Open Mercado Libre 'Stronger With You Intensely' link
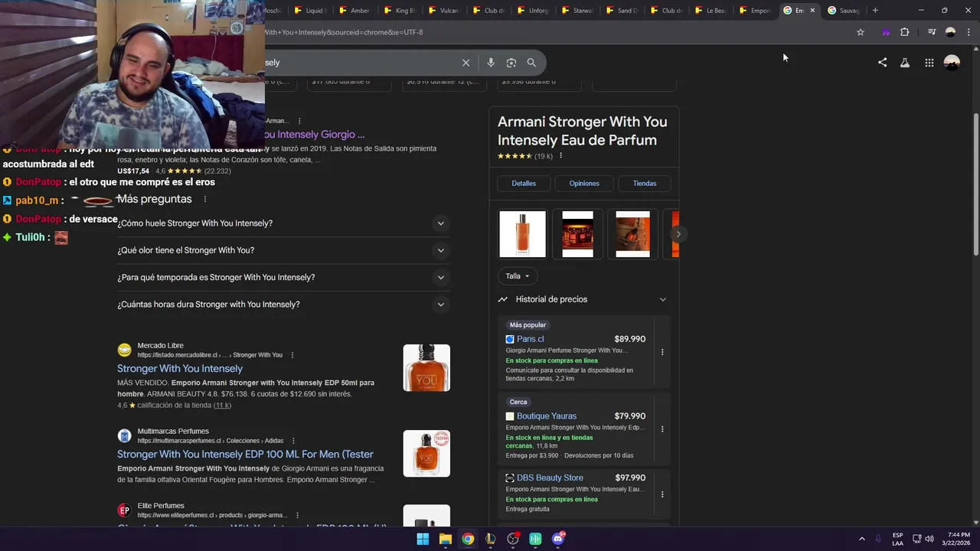Screen dimensions: 980x551 [x=180, y=369]
